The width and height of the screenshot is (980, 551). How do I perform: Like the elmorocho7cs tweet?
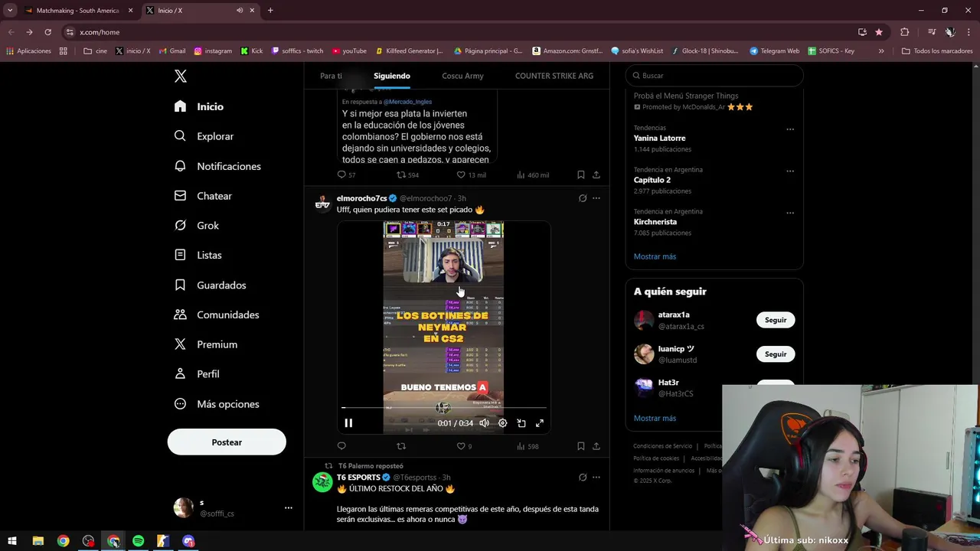click(x=461, y=446)
